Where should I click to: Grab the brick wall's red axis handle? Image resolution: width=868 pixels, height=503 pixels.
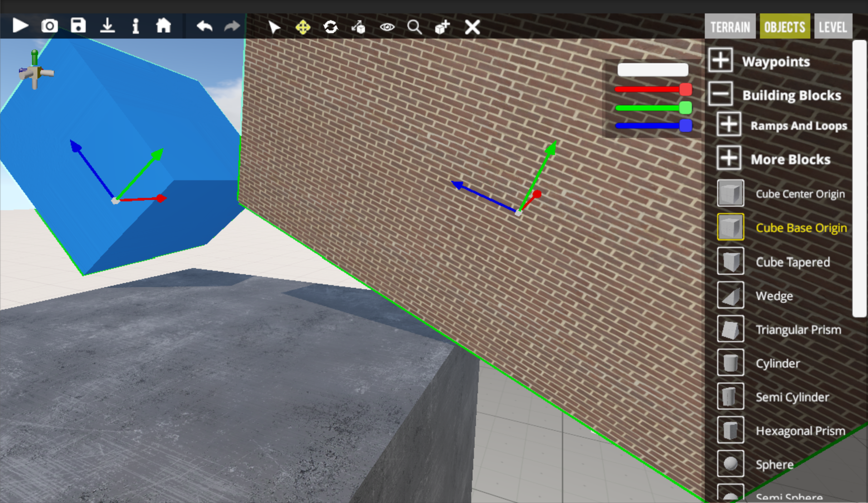[537, 194]
